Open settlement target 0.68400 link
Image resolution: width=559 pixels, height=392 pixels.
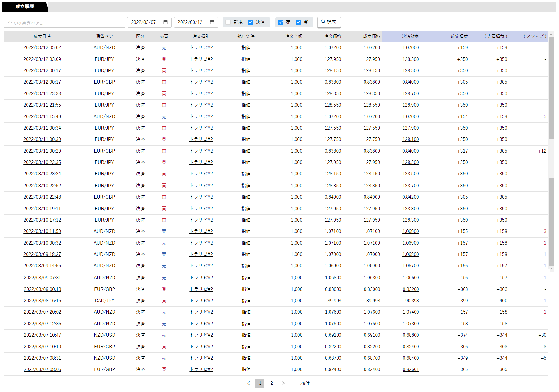pos(411,358)
